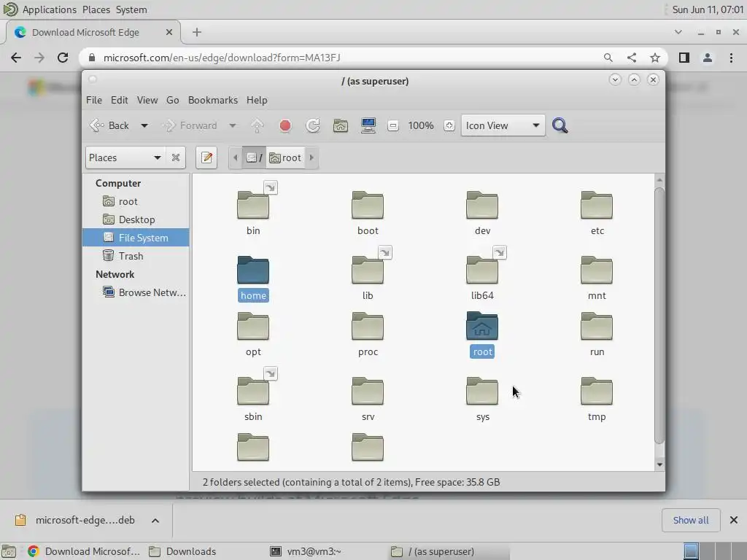Switch to Downloads window in taskbar
Screen dimensions: 747x560
(x=183, y=551)
